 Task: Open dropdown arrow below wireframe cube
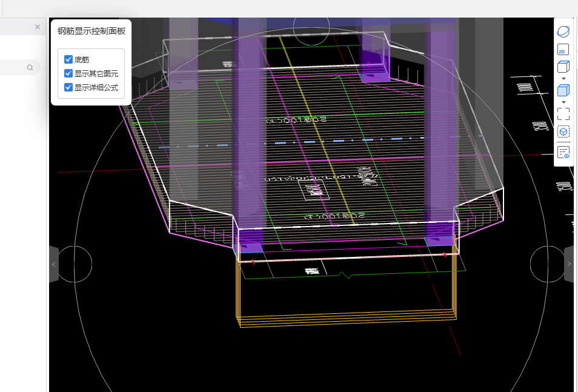[563, 79]
